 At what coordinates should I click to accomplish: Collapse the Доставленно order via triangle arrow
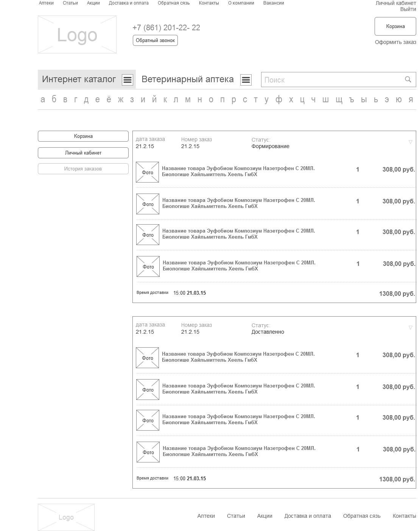click(411, 328)
